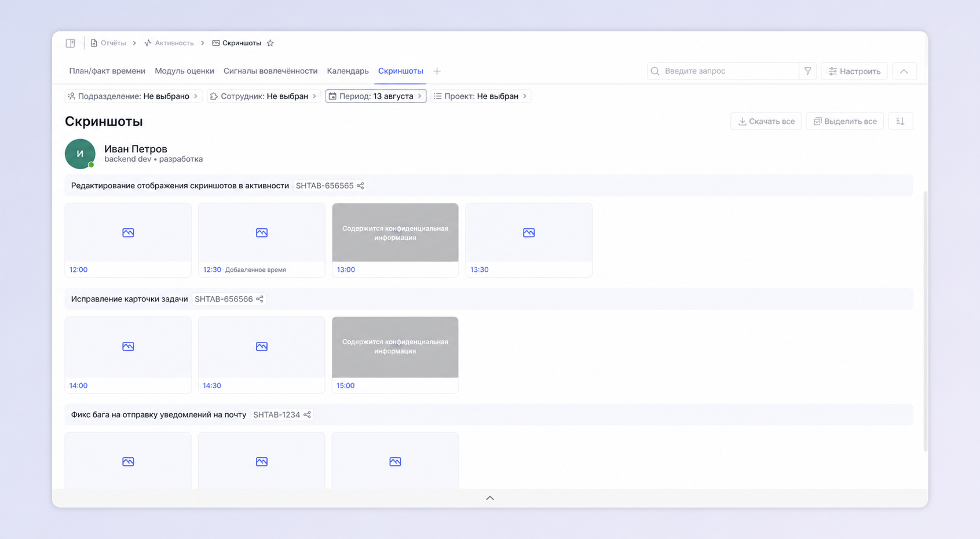Open the 12:00 screenshot thumbnail

[x=128, y=232]
